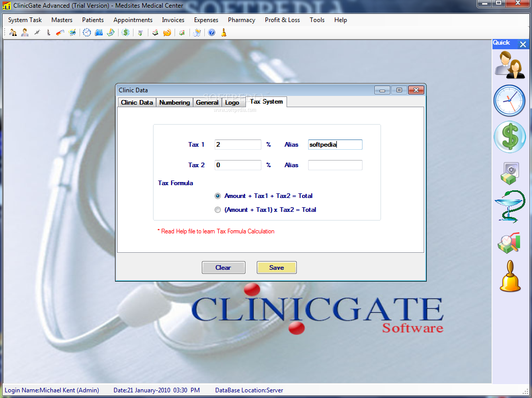Viewport: 532px width, 398px height.
Task: Click Login Name:Michael Kent (Admin) status text
Action: click(x=52, y=390)
